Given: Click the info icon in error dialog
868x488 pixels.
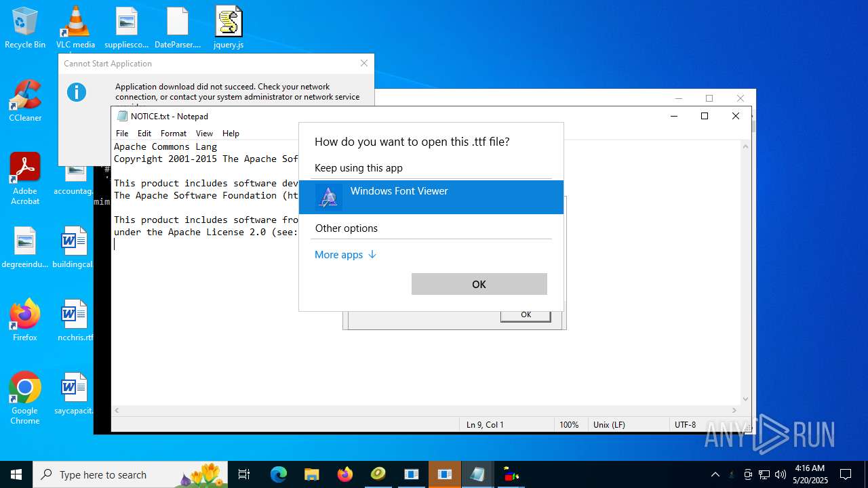Looking at the screenshot, I should coord(77,92).
